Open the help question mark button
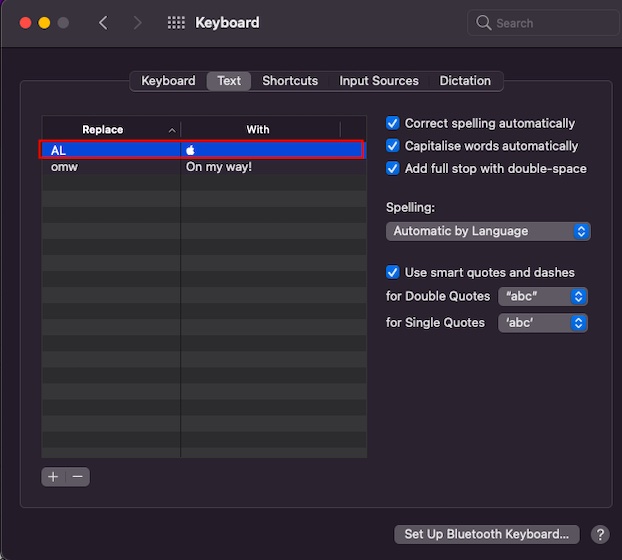Image resolution: width=622 pixels, height=560 pixels. [x=599, y=534]
